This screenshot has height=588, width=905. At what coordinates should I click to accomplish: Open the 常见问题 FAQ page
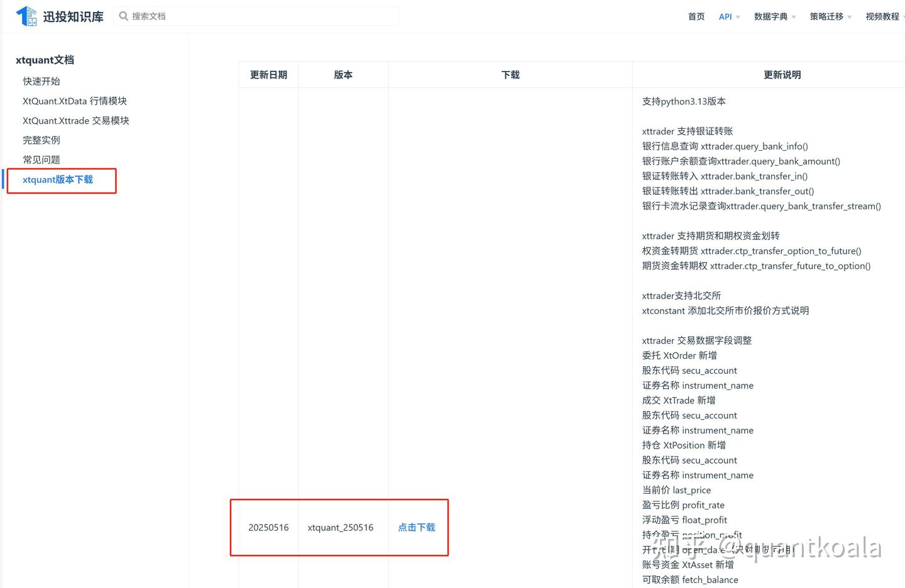click(41, 159)
